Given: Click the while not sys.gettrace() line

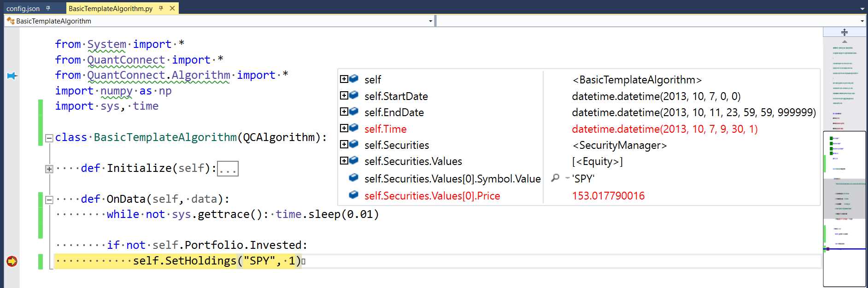Looking at the screenshot, I should click(x=243, y=214).
